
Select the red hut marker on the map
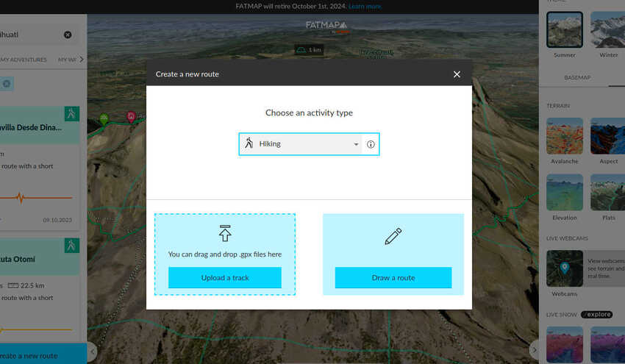point(131,116)
